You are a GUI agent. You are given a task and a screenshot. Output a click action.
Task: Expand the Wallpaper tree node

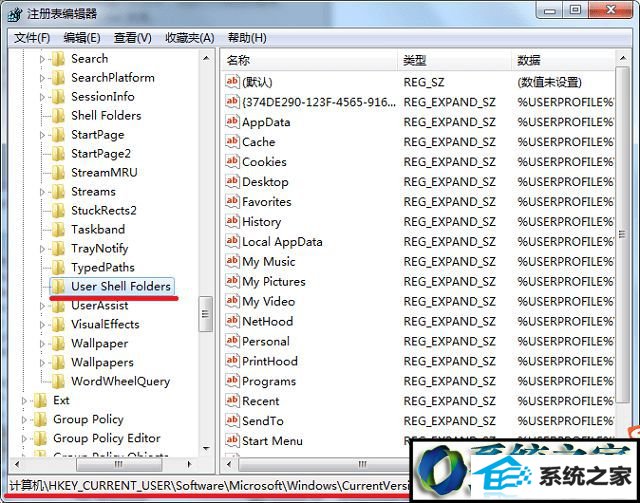(x=42, y=344)
